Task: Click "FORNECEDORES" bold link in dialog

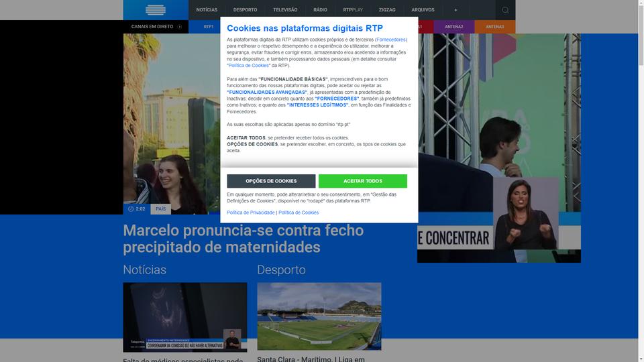Action: click(337, 99)
